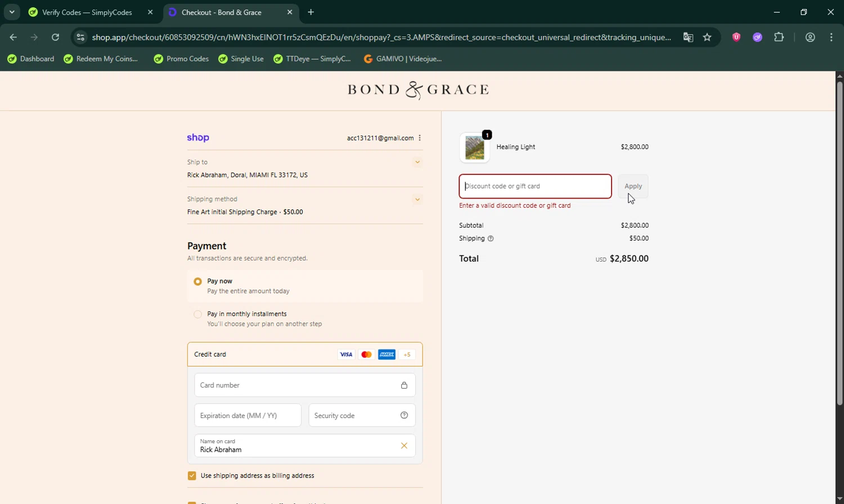Image resolution: width=844 pixels, height=504 pixels.
Task: Open a new browser tab
Action: point(311,12)
